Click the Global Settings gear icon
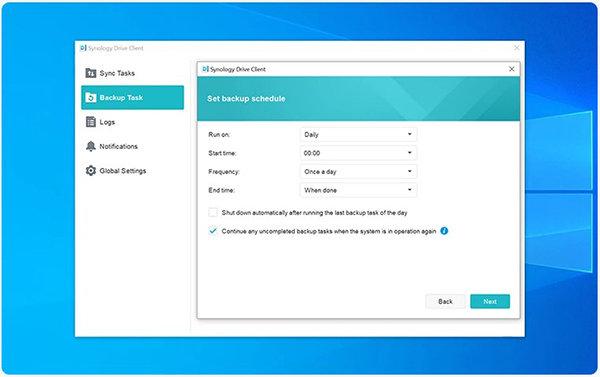 pyautogui.click(x=91, y=171)
